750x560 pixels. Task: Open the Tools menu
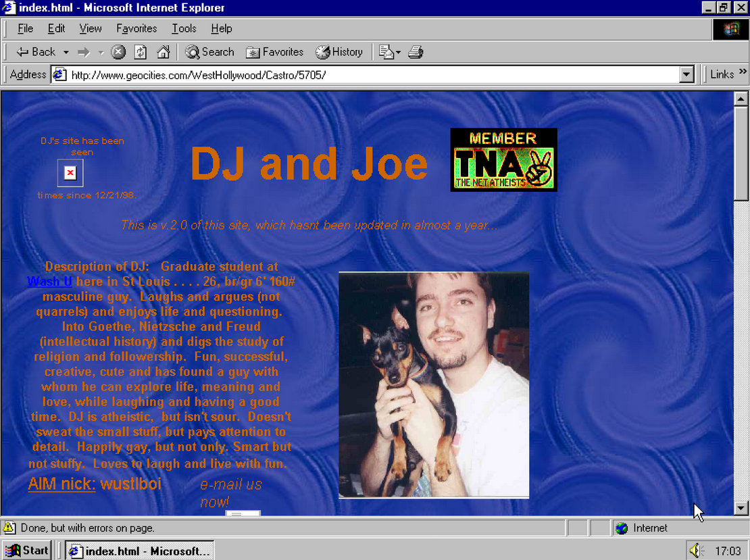(x=184, y=28)
